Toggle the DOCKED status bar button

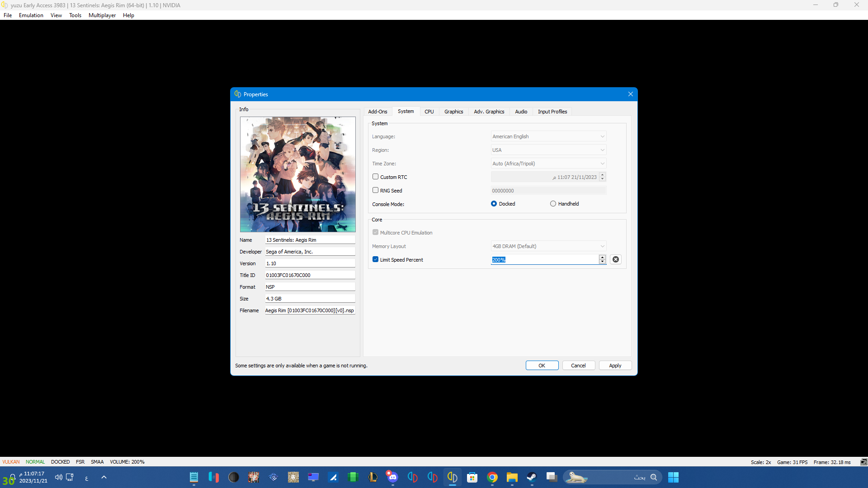pyautogui.click(x=60, y=462)
